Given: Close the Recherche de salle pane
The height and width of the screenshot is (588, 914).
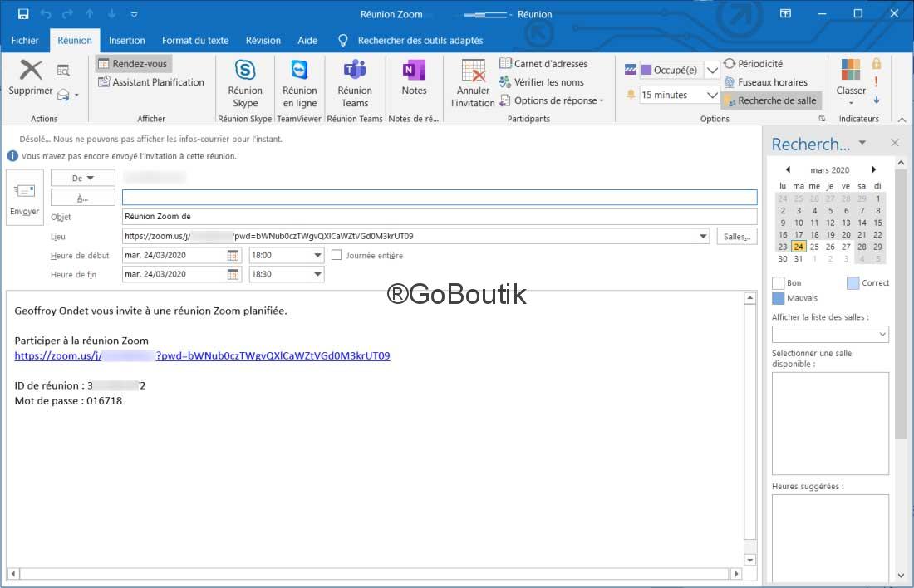Looking at the screenshot, I should (x=895, y=143).
